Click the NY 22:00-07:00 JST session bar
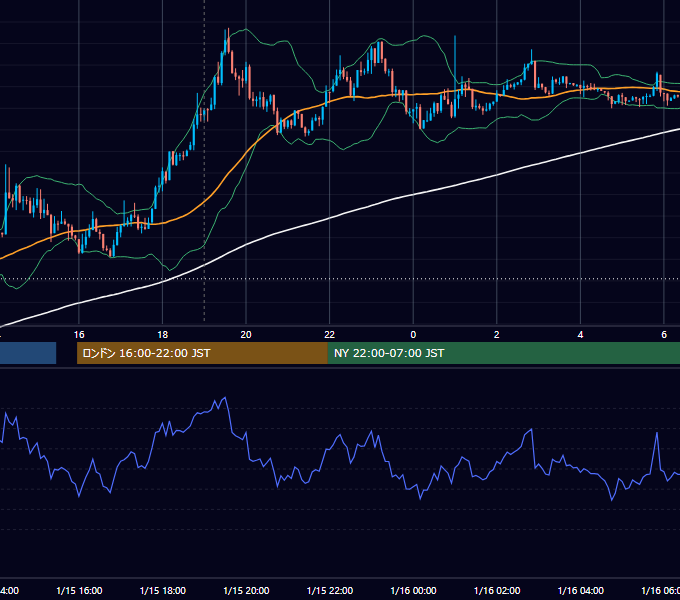 point(503,353)
